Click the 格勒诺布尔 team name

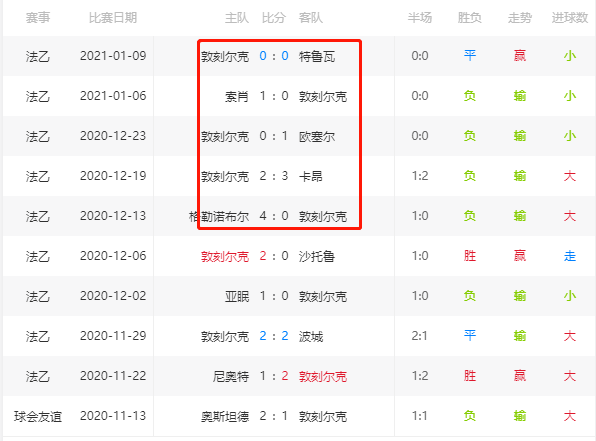coord(219,217)
